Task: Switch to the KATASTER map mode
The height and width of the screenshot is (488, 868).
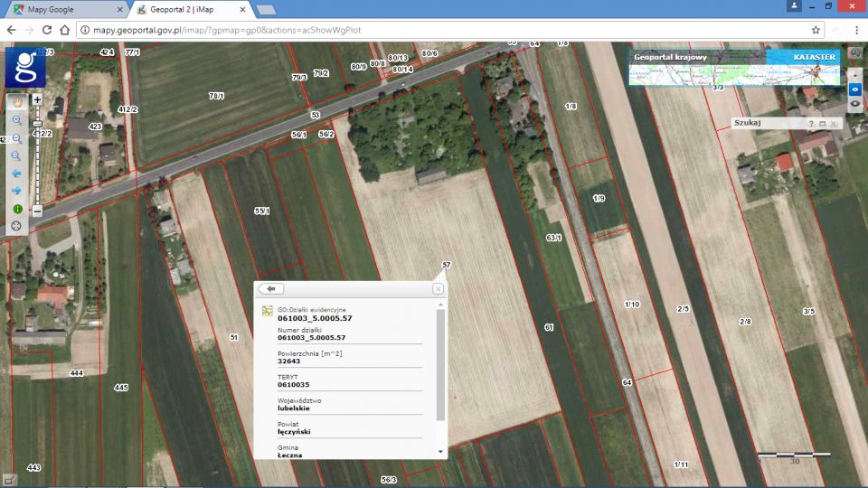Action: tap(814, 57)
